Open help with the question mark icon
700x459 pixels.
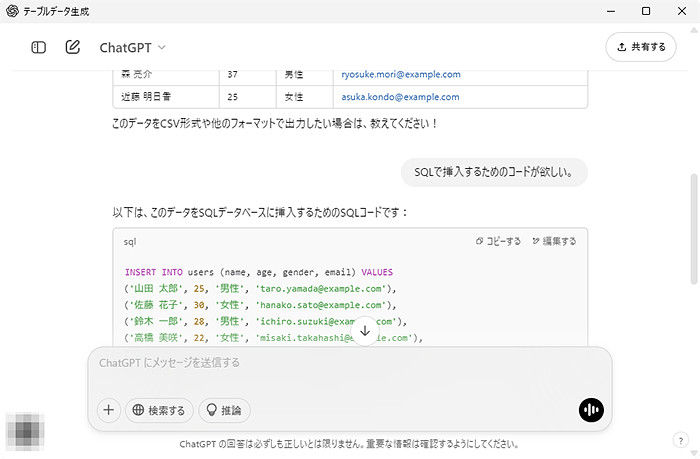tap(680, 441)
